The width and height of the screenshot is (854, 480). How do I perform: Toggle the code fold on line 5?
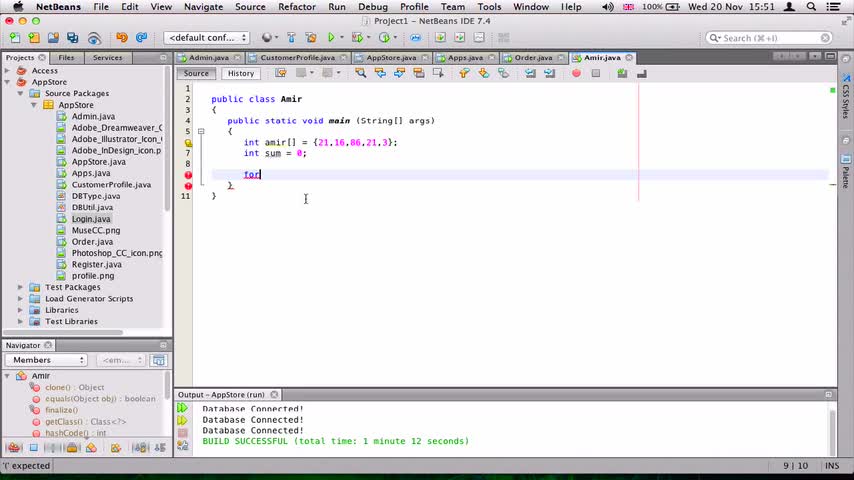click(201, 131)
